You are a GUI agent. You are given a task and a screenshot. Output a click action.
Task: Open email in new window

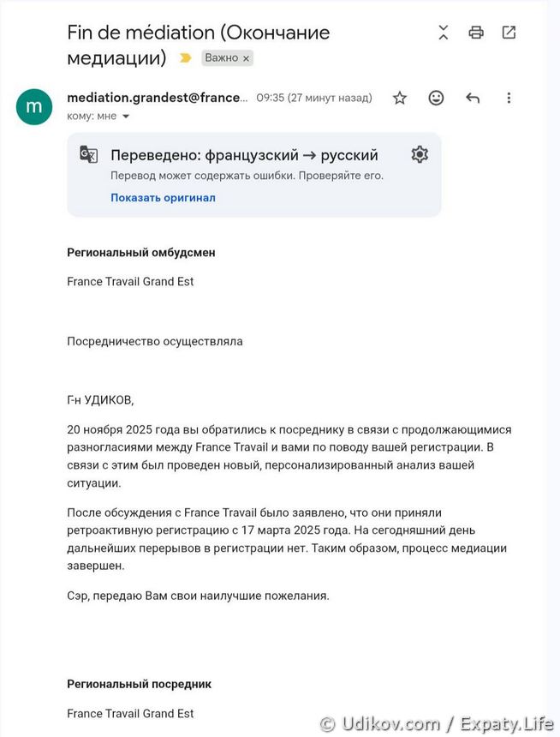[509, 33]
